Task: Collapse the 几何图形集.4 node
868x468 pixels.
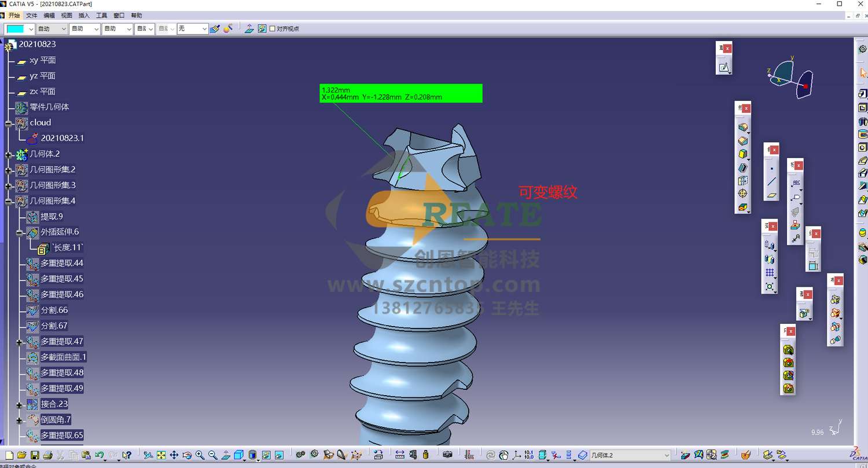Action: pos(9,201)
